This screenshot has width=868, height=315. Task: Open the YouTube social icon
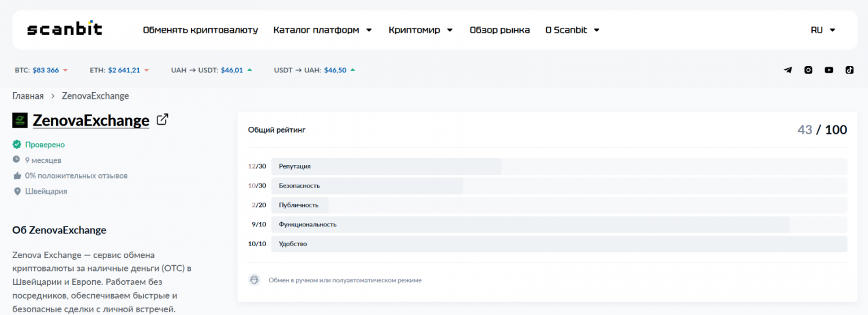coord(829,70)
